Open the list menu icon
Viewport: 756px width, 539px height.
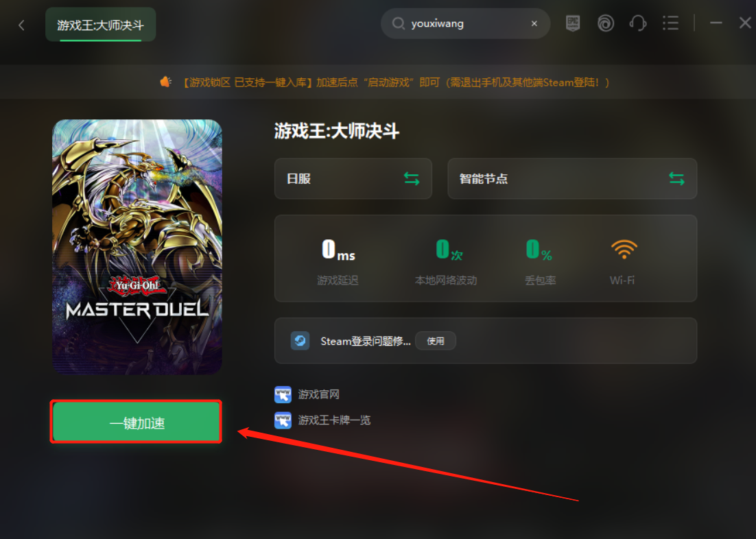point(671,23)
